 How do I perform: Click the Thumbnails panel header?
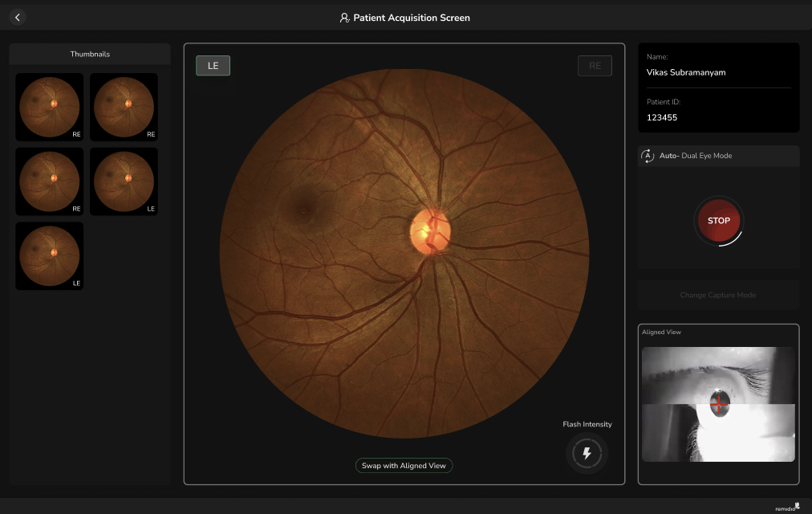point(88,54)
